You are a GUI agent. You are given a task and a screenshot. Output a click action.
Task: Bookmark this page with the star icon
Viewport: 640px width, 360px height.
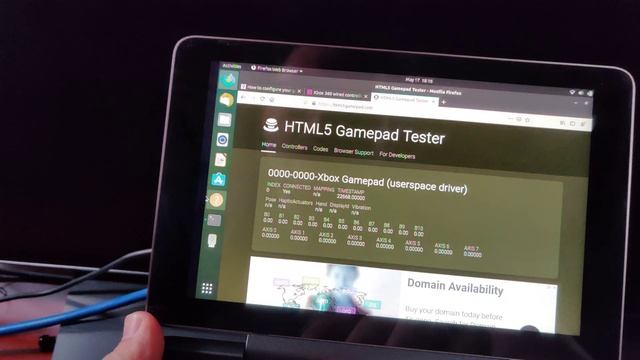(x=527, y=120)
